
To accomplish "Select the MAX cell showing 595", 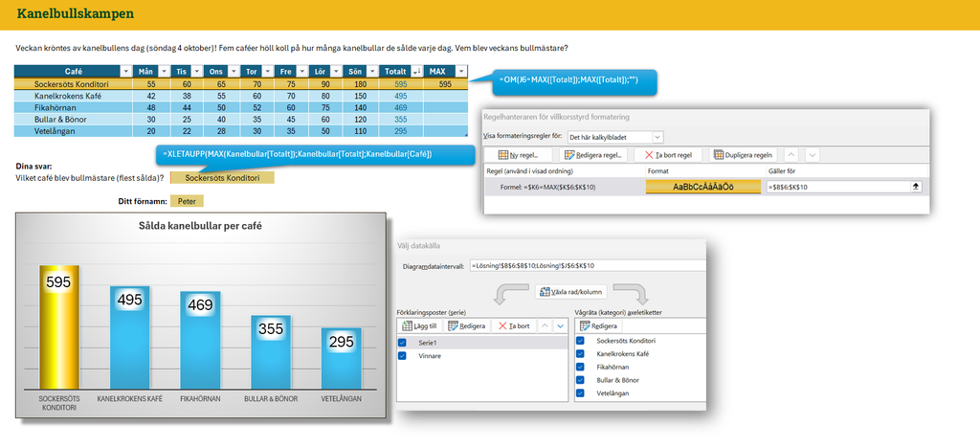I will (445, 83).
